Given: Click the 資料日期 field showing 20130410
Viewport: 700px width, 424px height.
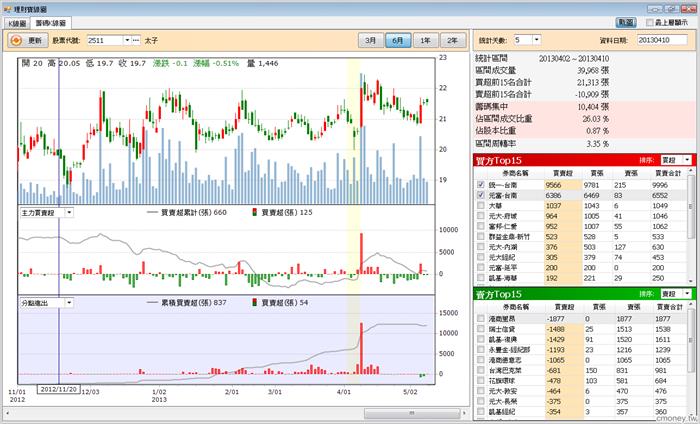Looking at the screenshot, I should tap(662, 40).
